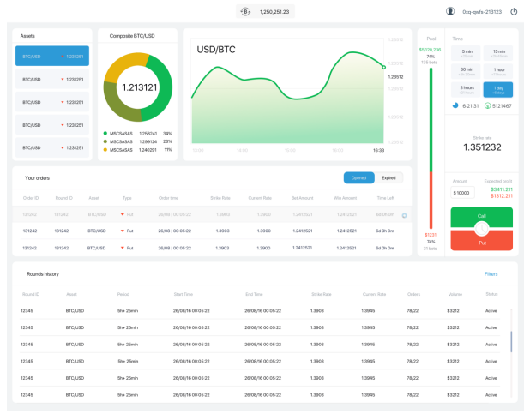Select the 5 min time option
The width and height of the screenshot is (530, 420).
(x=466, y=53)
